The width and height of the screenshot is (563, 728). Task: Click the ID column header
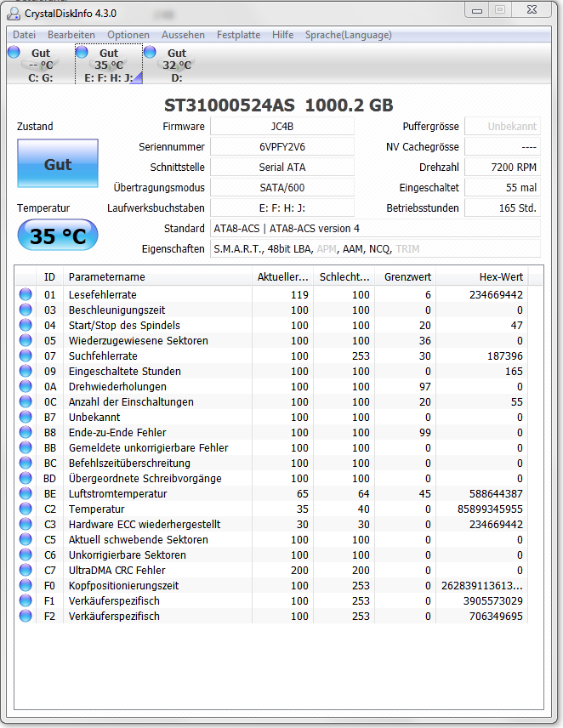pos(49,277)
